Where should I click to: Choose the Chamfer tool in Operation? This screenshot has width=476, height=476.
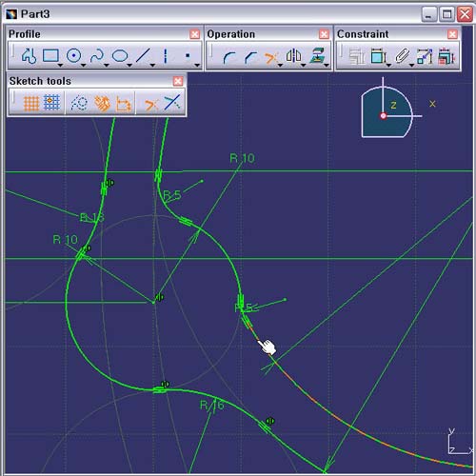pos(250,57)
